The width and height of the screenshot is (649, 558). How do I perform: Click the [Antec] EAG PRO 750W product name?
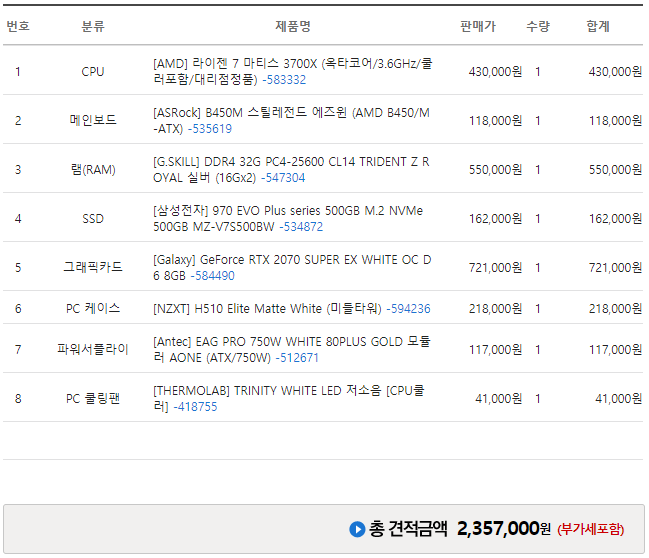point(292,349)
